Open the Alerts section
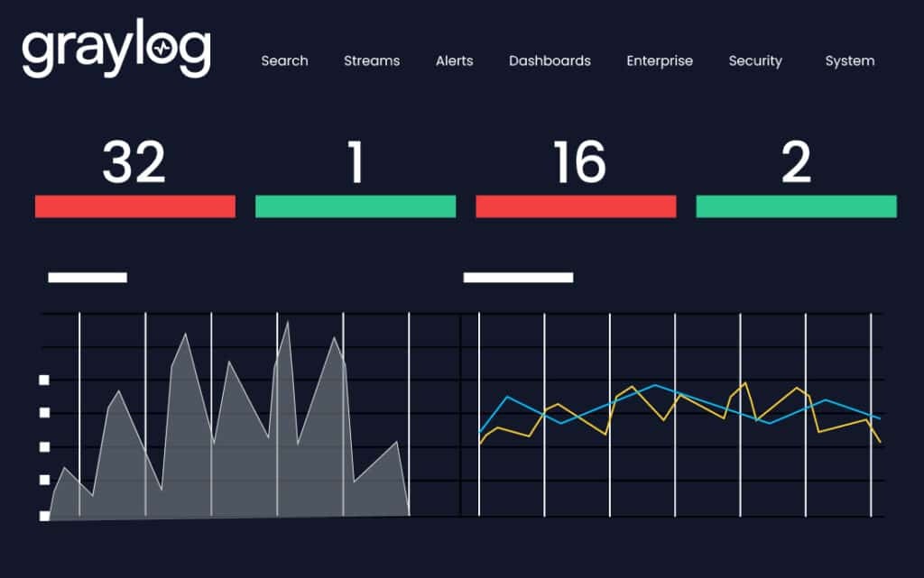 [x=454, y=61]
